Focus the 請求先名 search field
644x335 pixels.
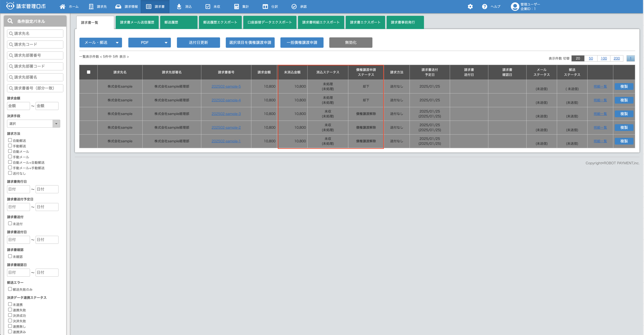(35, 33)
